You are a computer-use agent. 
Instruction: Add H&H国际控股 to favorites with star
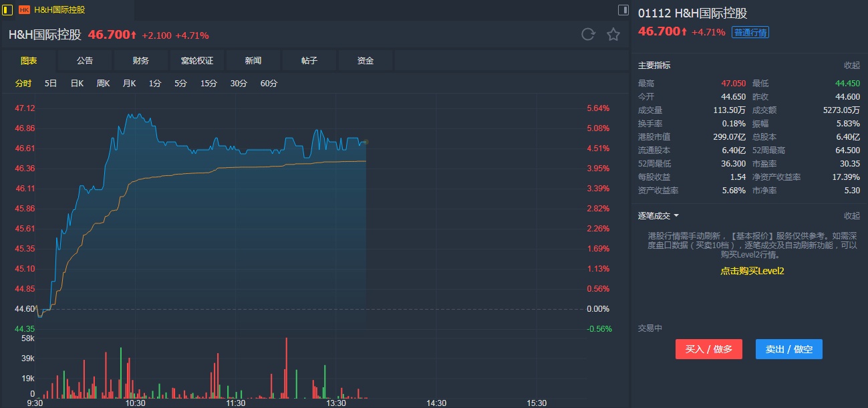click(x=613, y=35)
